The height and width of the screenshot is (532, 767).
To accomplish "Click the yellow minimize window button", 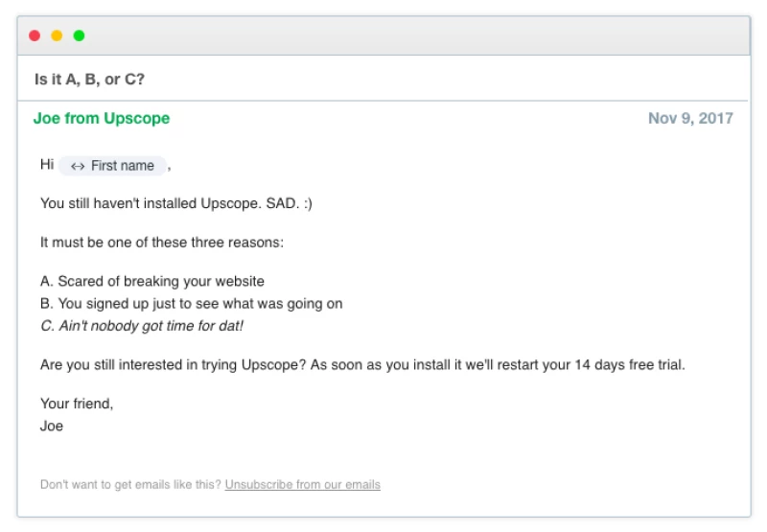I will [x=57, y=35].
